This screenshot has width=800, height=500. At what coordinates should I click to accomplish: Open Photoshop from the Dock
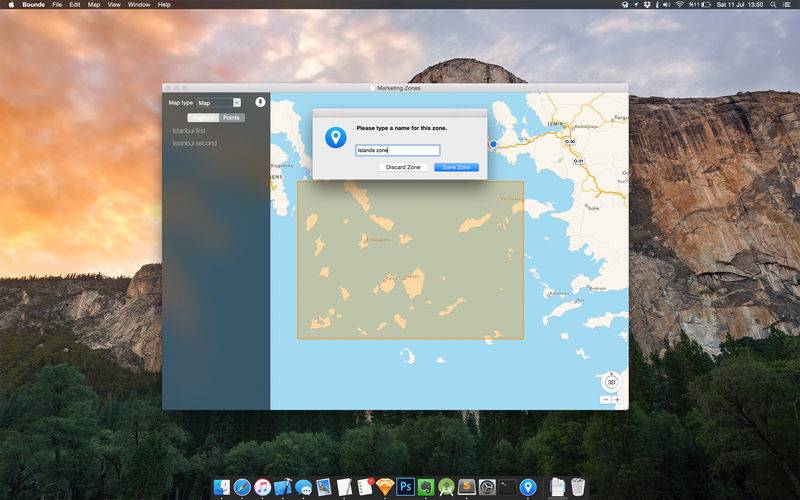[405, 487]
